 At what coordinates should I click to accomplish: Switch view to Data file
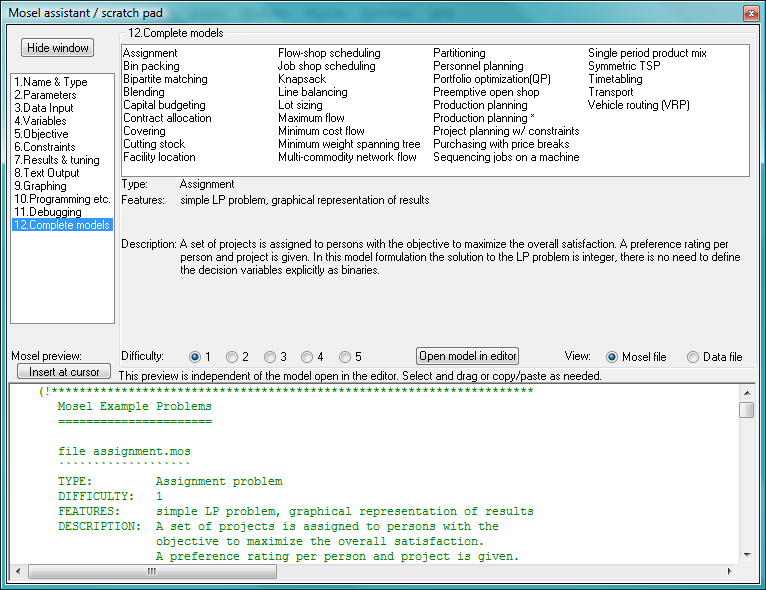pyautogui.click(x=693, y=357)
